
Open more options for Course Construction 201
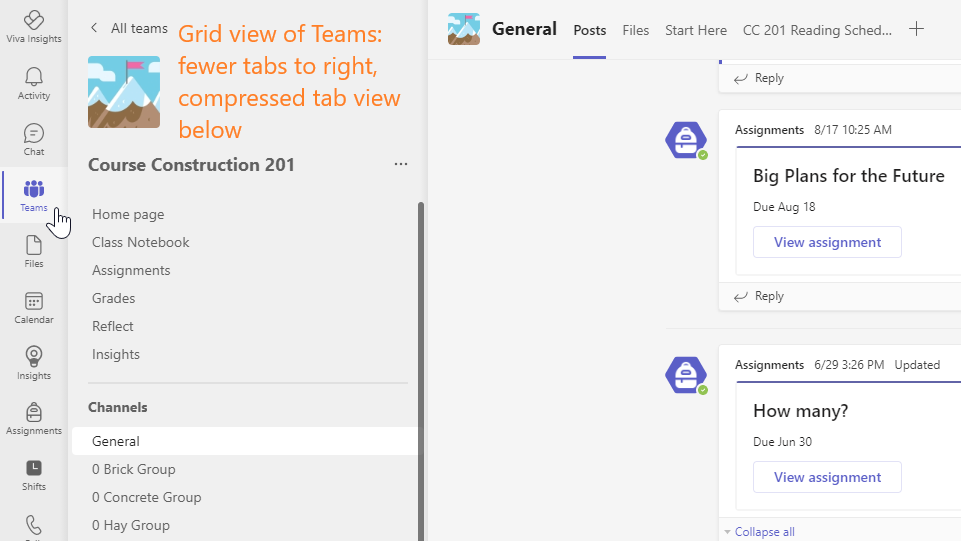tap(401, 164)
